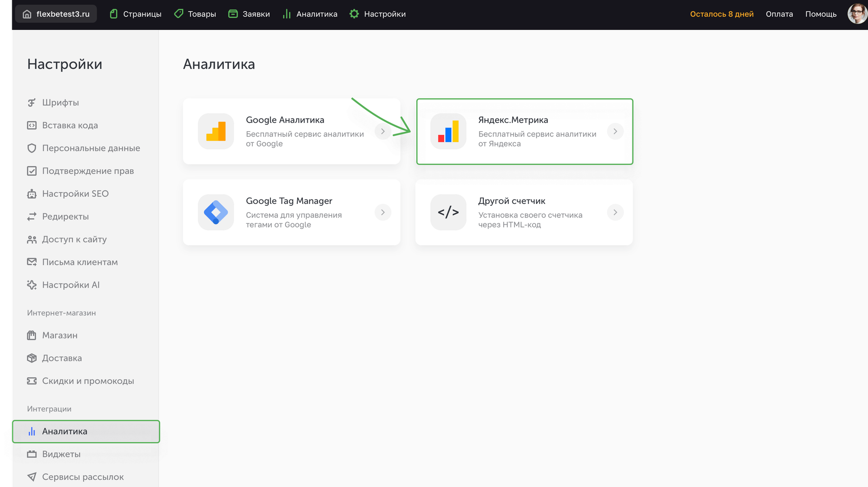This screenshot has height=487, width=868.
Task: Click the Оплата link
Action: tap(779, 14)
